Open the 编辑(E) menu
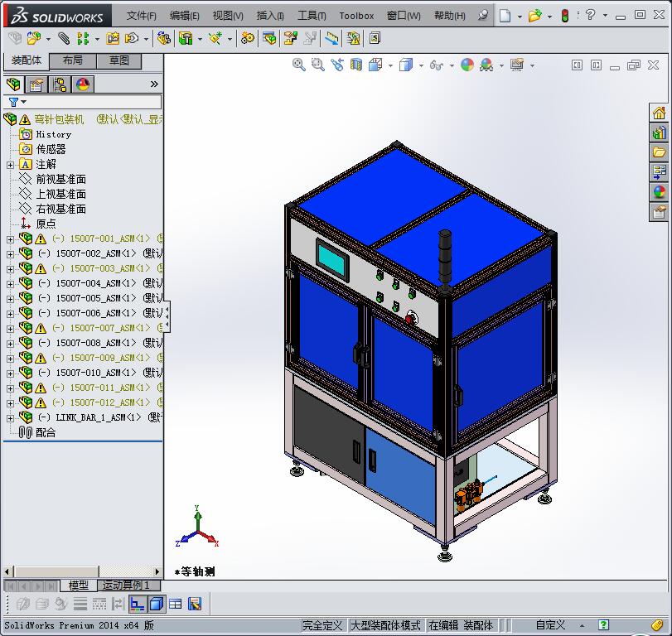The image size is (672, 636). pos(184,16)
